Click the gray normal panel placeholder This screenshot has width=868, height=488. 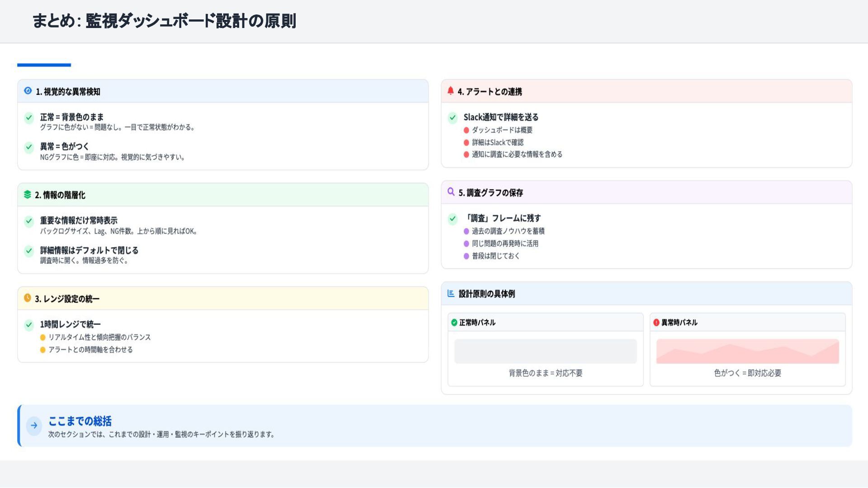(x=545, y=352)
